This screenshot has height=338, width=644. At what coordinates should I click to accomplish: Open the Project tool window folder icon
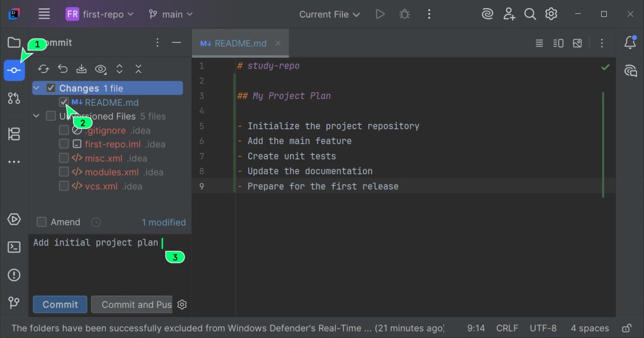tap(14, 42)
